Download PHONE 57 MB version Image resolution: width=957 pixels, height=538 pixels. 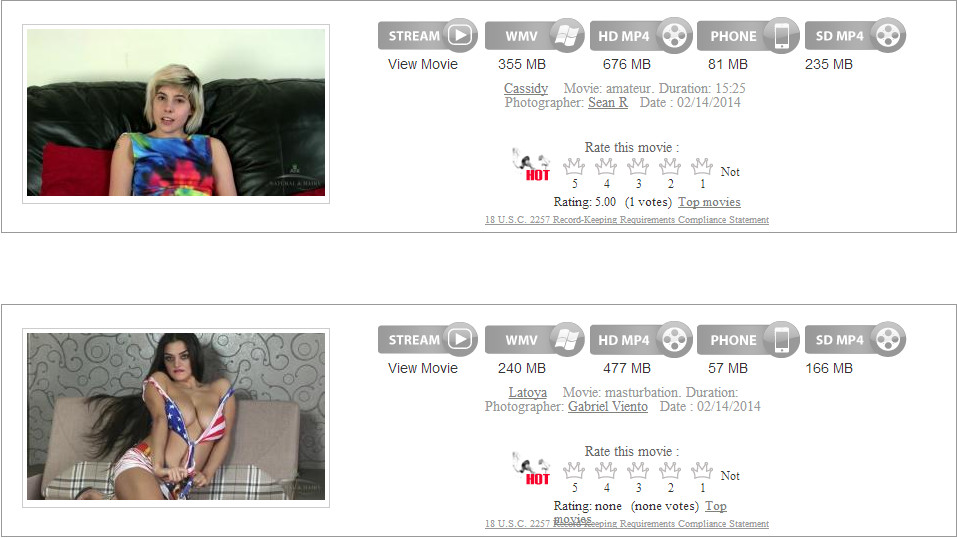click(748, 340)
